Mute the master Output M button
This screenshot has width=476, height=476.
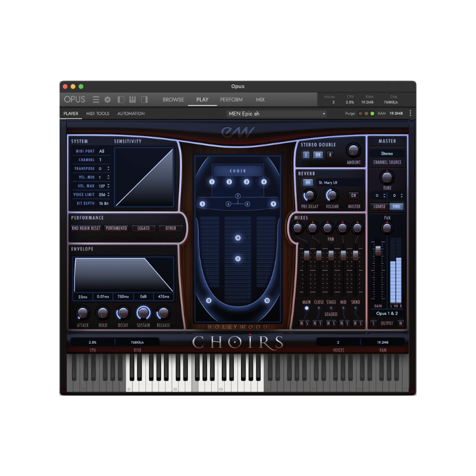tap(400, 323)
